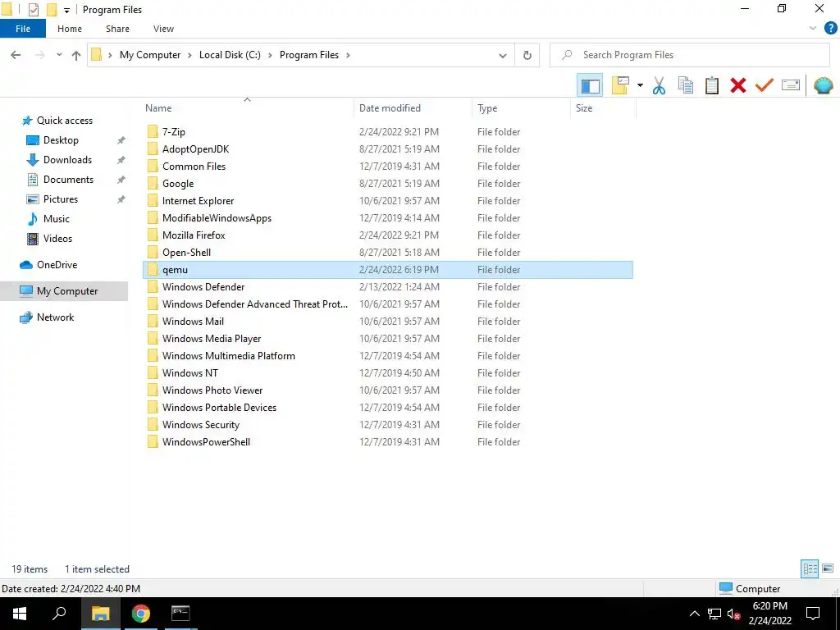Expand chevron after Program Files breadcrumb

pyautogui.click(x=348, y=55)
